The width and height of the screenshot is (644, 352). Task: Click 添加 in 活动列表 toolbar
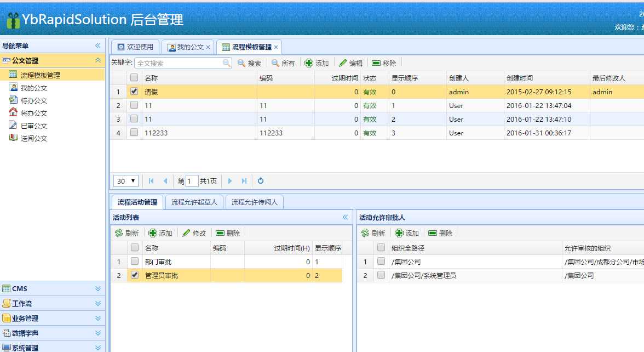click(160, 233)
